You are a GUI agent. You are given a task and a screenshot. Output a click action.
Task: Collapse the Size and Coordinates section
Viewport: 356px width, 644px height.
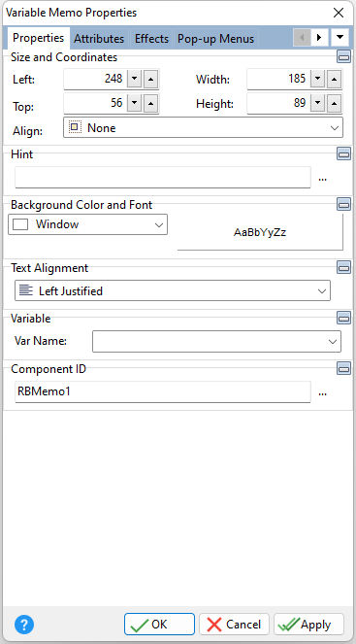pos(343,56)
